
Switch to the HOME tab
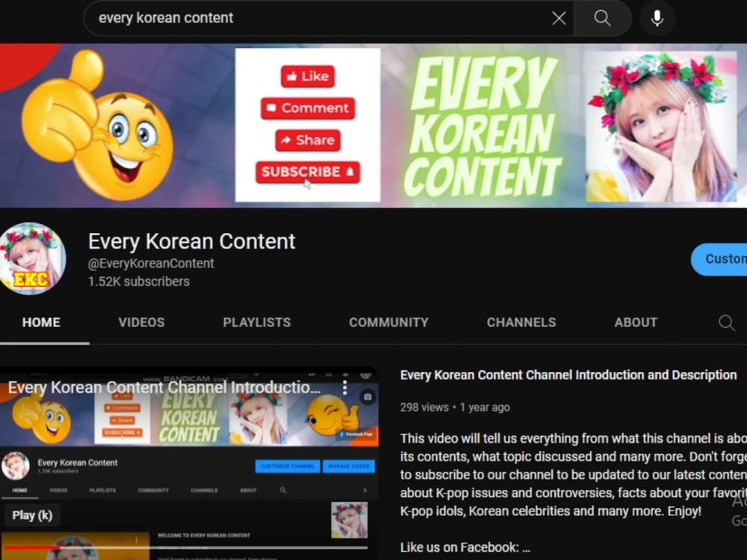(x=41, y=323)
